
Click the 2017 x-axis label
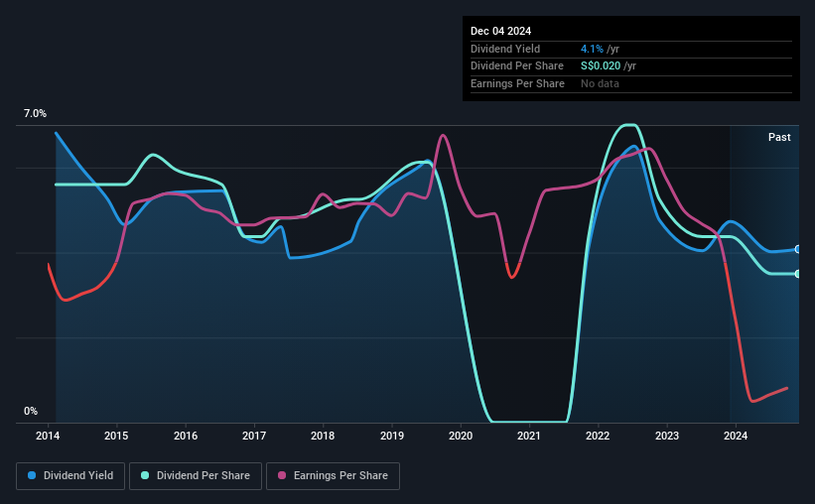pyautogui.click(x=254, y=436)
